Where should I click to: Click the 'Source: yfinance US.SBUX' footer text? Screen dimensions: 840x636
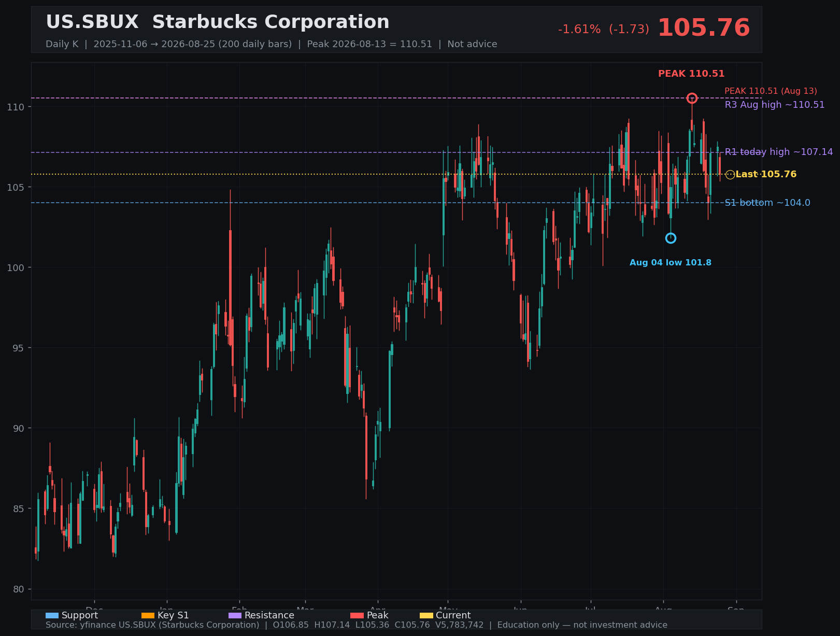tap(357, 625)
